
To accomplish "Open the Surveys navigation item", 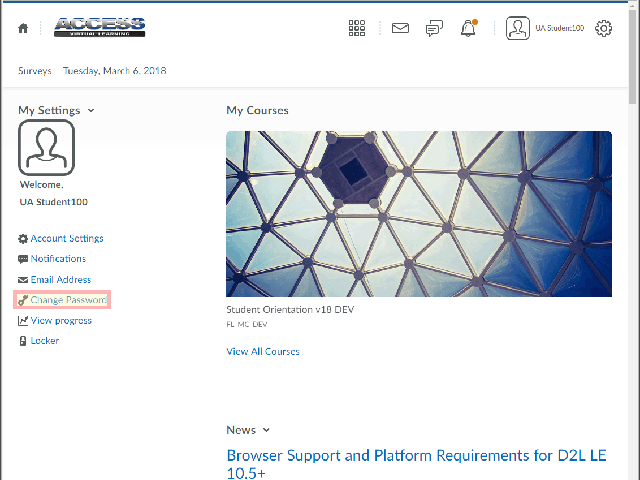I will tap(34, 71).
